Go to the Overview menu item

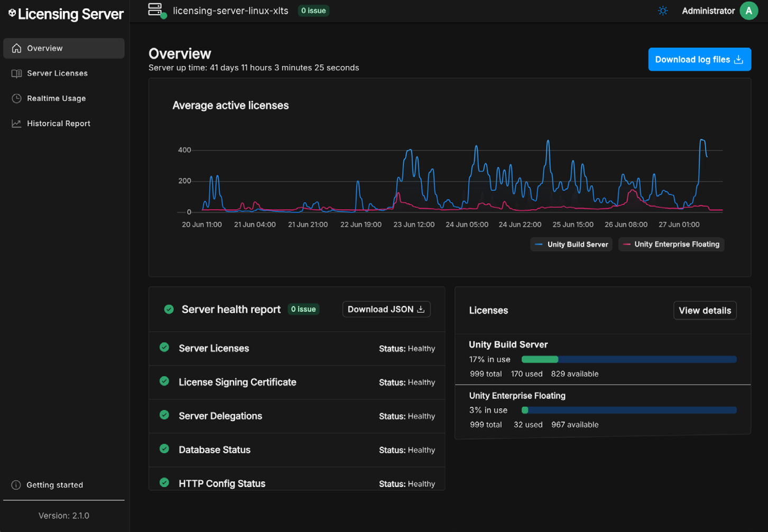click(x=64, y=48)
